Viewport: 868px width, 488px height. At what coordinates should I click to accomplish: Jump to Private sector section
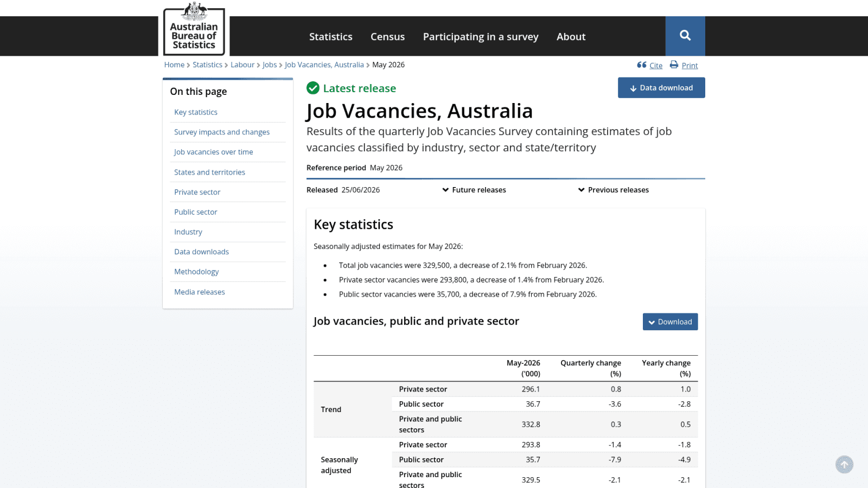197,192
